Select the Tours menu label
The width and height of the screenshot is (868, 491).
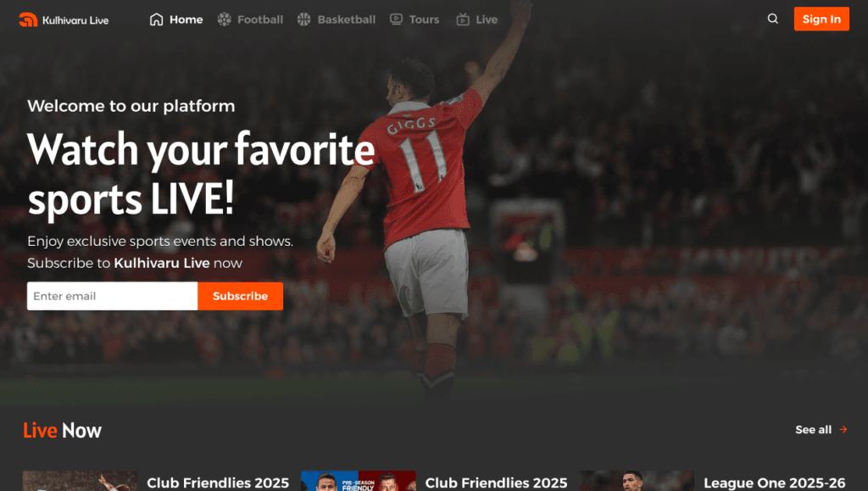424,20
